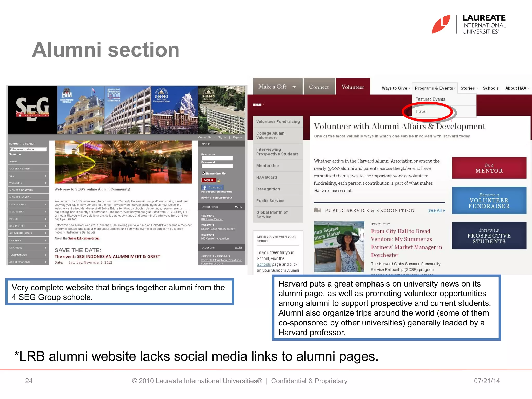Open the Stories dropdown menu
The width and height of the screenshot is (532, 399).
(469, 88)
